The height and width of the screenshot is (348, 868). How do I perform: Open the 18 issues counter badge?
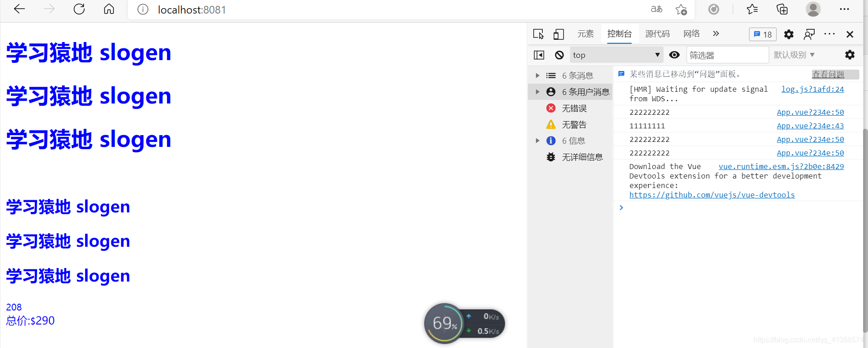tap(763, 34)
